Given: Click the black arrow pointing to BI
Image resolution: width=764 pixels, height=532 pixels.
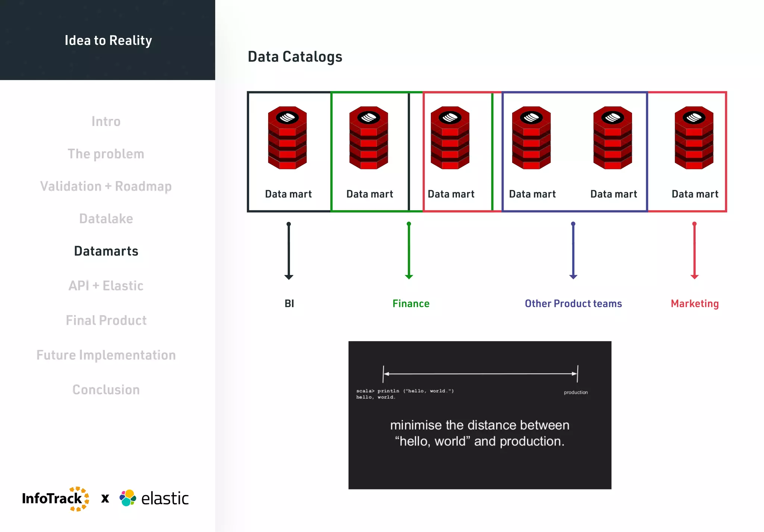Looking at the screenshot, I should click(x=289, y=251).
